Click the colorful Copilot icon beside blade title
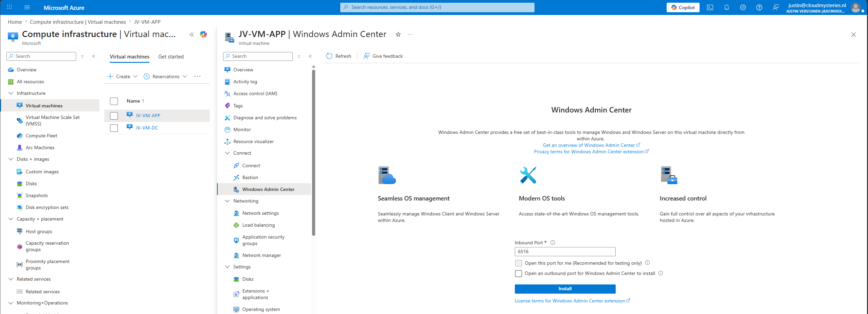 click(x=203, y=34)
